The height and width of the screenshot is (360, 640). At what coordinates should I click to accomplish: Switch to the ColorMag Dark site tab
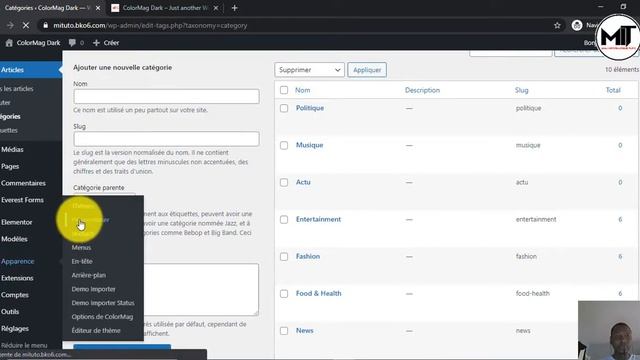tap(165, 8)
